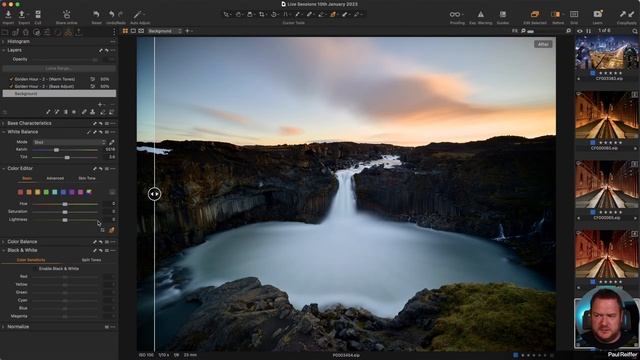The height and width of the screenshot is (360, 640).
Task: Collapse the Layers panel
Action: pyautogui.click(x=4, y=50)
